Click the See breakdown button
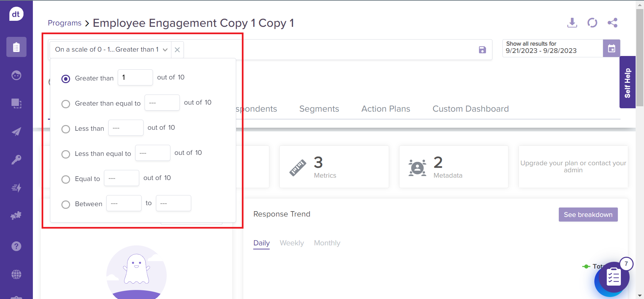The width and height of the screenshot is (644, 299). (x=588, y=215)
